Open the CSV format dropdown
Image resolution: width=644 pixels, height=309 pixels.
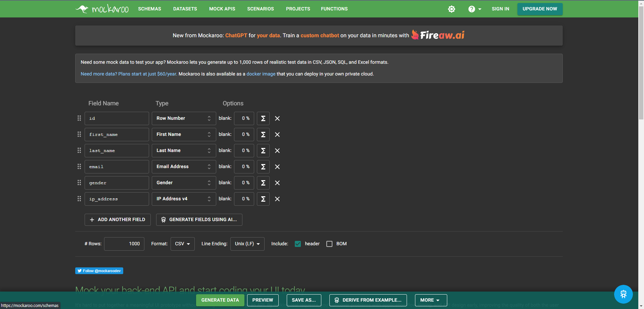(182, 244)
